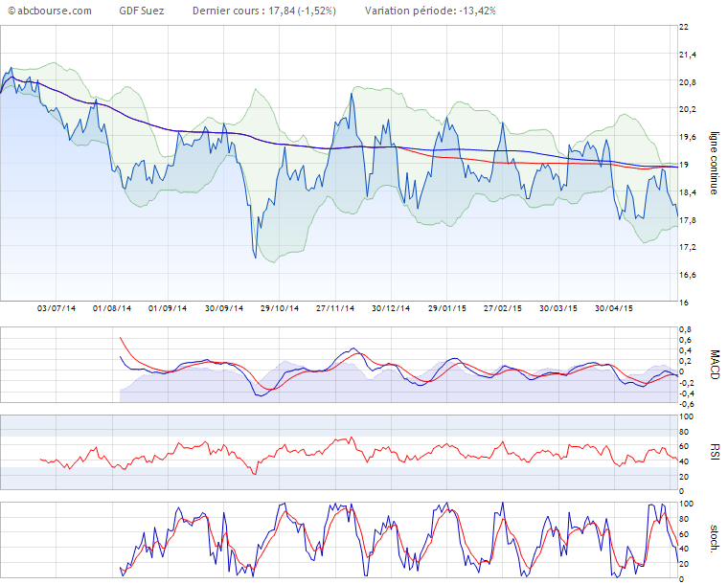This screenshot has height=584, width=728.
Task: Select the MACD indicator label
Action: (x=714, y=365)
